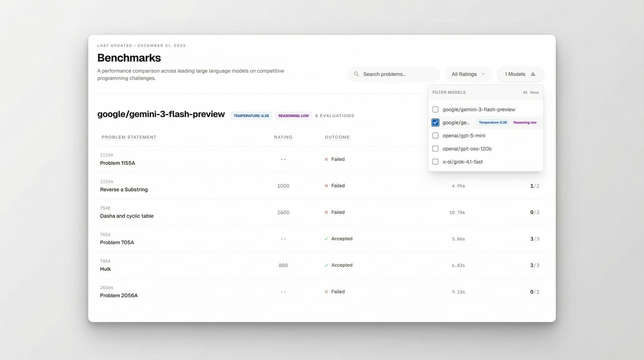Click the red Failed icon for Reverse a Substring

pyautogui.click(x=326, y=186)
